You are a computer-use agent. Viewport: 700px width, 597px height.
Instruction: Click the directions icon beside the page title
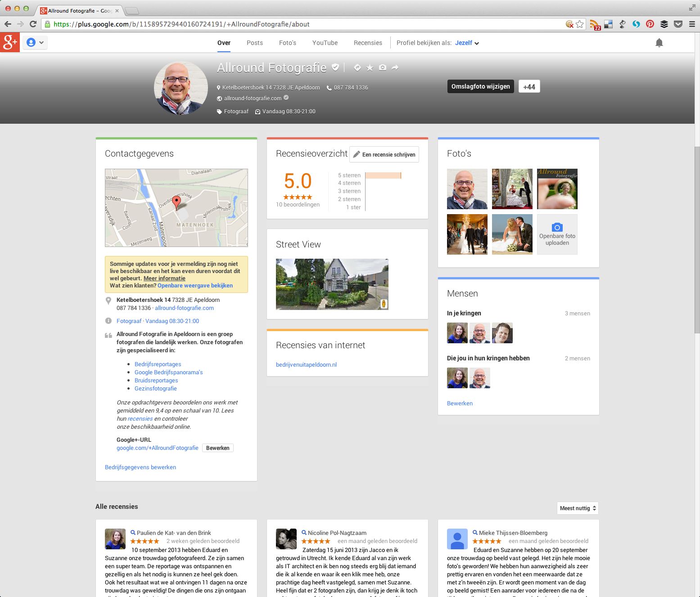[357, 67]
